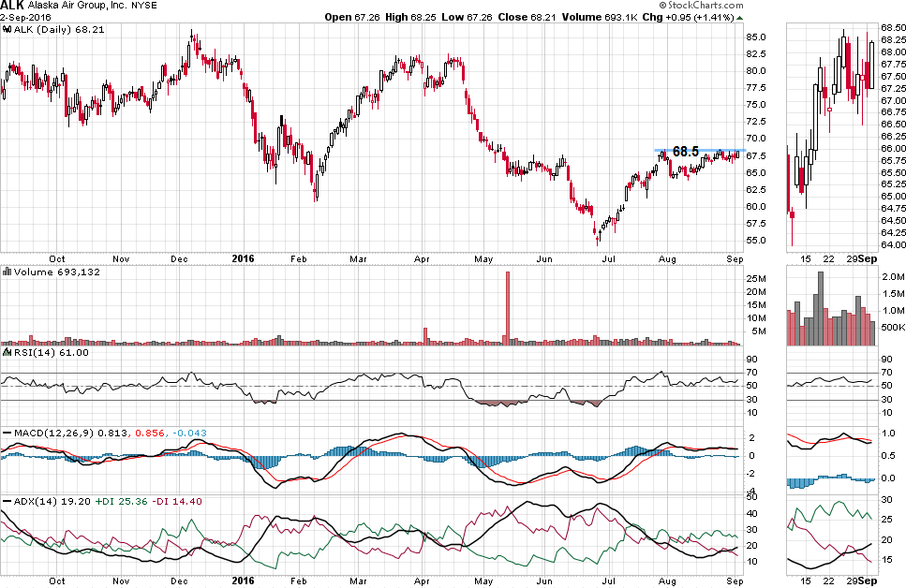Click the blue resistance line near 68.5
906x588 pixels.
click(x=700, y=150)
